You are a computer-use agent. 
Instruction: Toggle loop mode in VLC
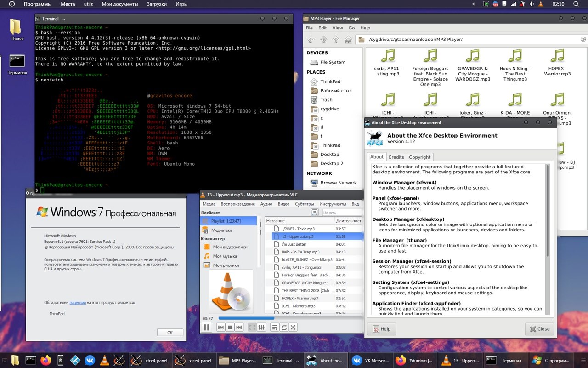pos(283,327)
